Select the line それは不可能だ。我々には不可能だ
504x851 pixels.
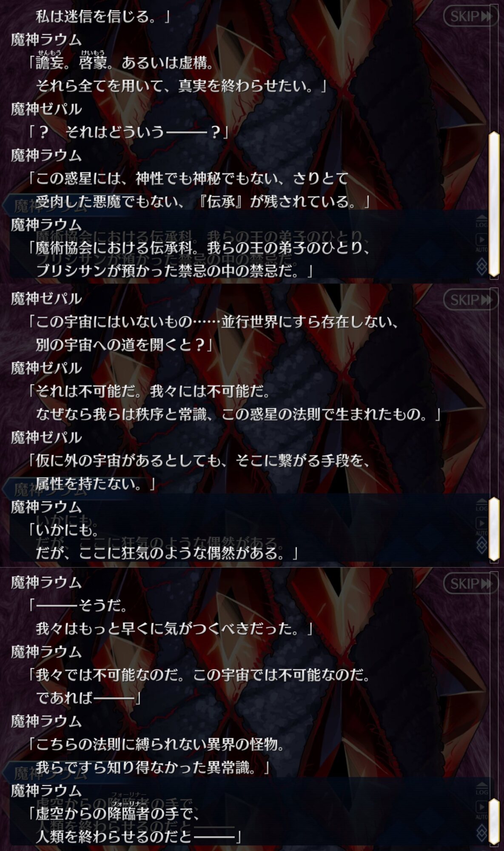click(148, 391)
